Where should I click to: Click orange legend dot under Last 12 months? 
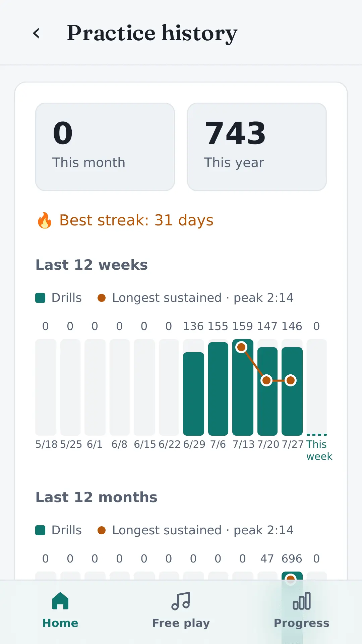point(102,530)
